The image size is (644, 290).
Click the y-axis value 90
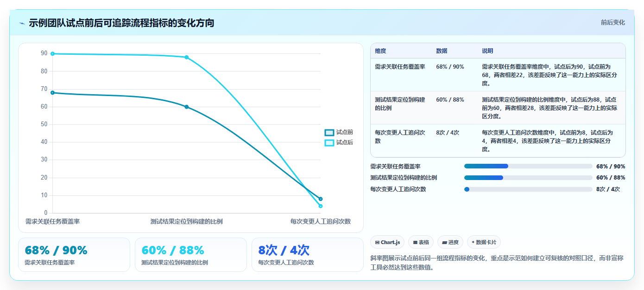(x=44, y=53)
